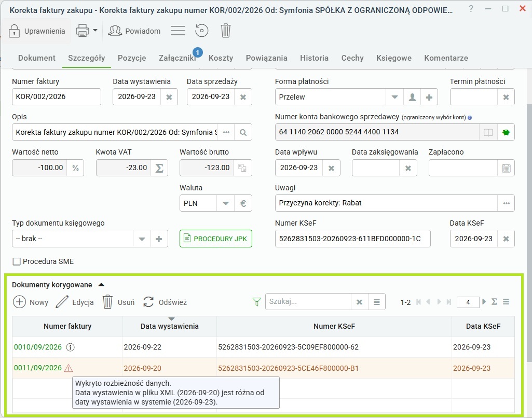This screenshot has height=418, width=532.
Task: Click the search magnifier icon in Opis field
Action: (x=243, y=132)
